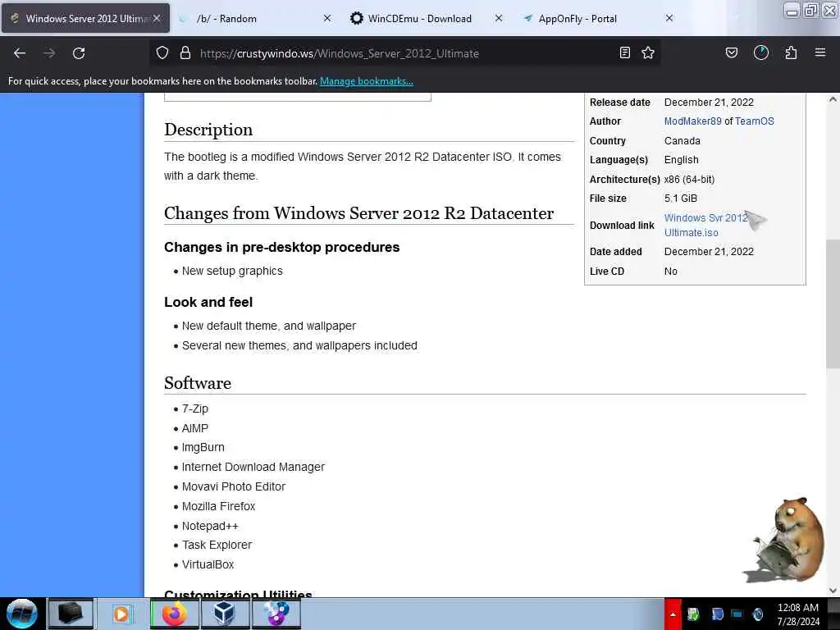
Task: Click the scrollbar up arrow
Action: click(x=833, y=99)
